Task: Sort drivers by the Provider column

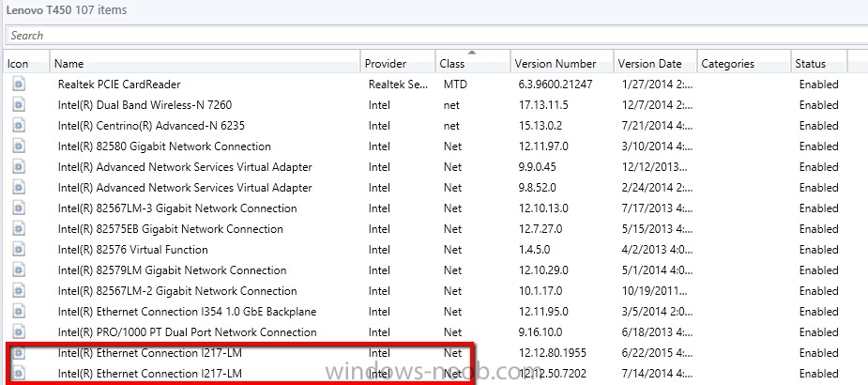Action: click(x=398, y=63)
